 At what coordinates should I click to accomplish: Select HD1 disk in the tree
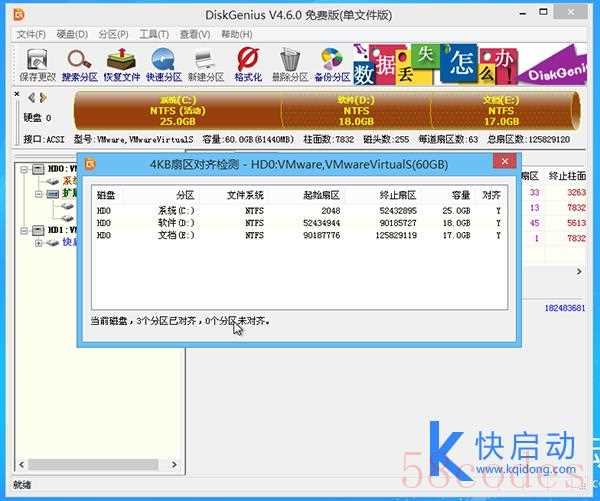pos(55,230)
